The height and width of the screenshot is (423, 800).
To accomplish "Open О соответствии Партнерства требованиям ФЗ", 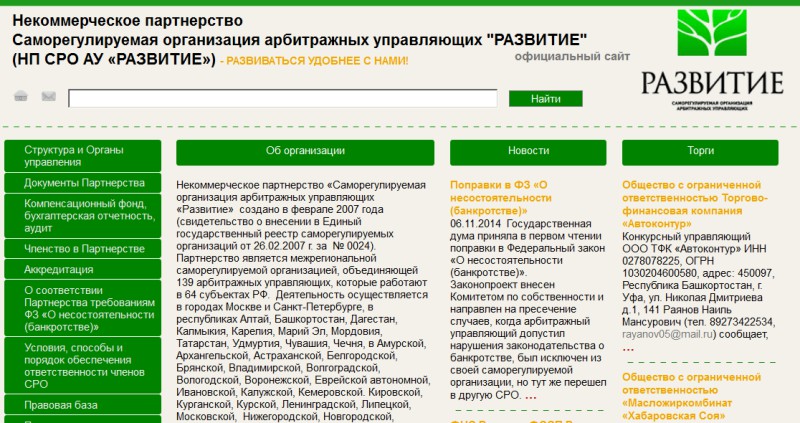I will pos(83,308).
